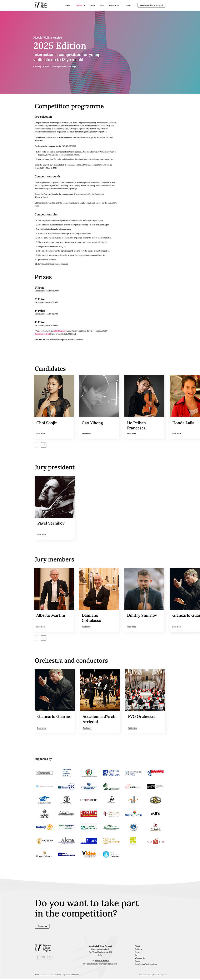200x980 pixels.
Task: Open the YouTube icon in footer
Action: [x=44, y=957]
